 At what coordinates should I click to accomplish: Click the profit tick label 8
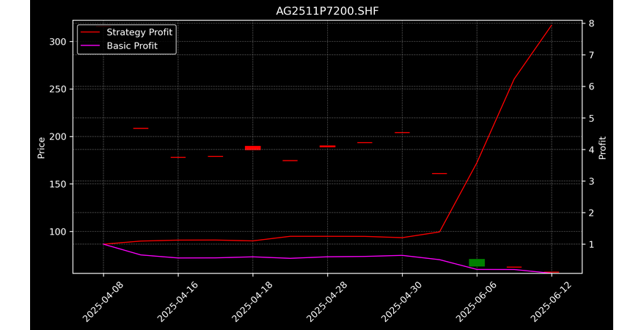pyautogui.click(x=591, y=23)
